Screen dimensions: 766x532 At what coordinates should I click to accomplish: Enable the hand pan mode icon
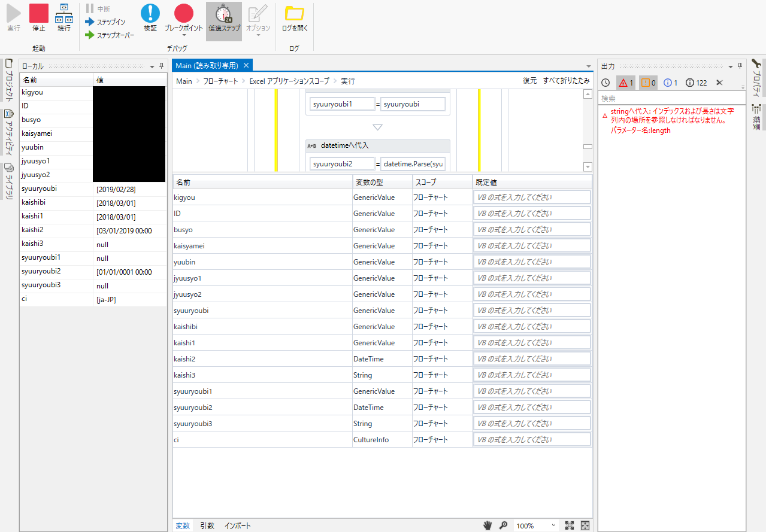488,525
